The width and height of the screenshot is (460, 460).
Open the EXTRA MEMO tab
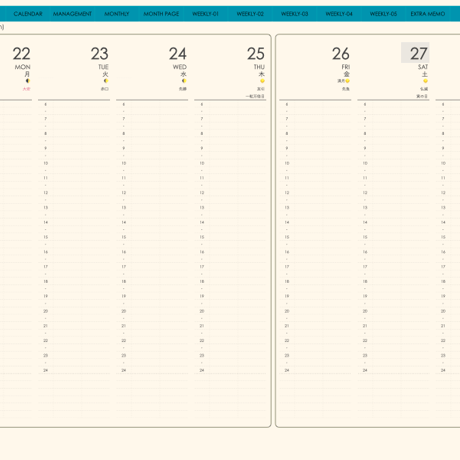[x=428, y=14]
